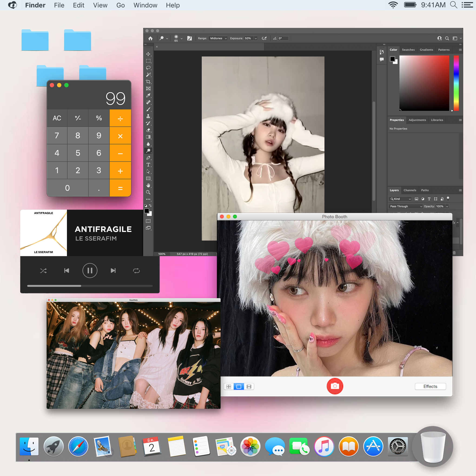Select the Move tool in Photoshop

(148, 54)
